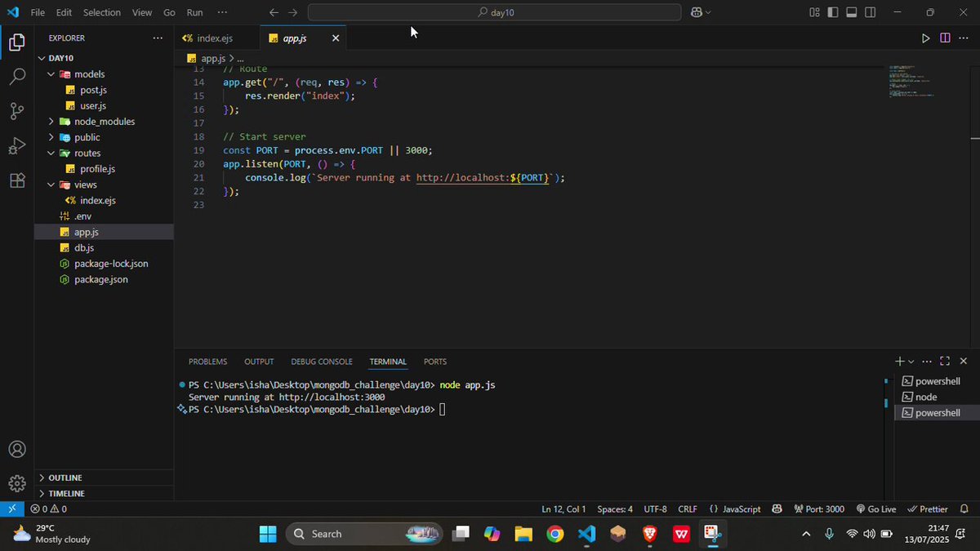The width and height of the screenshot is (980, 551).
Task: Click Prettier in status bar
Action: (x=928, y=509)
